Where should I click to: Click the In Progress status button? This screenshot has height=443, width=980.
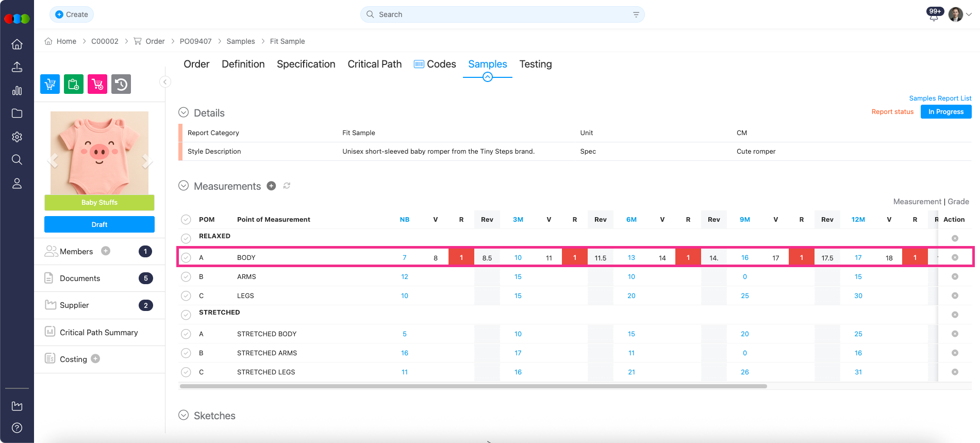tap(945, 112)
